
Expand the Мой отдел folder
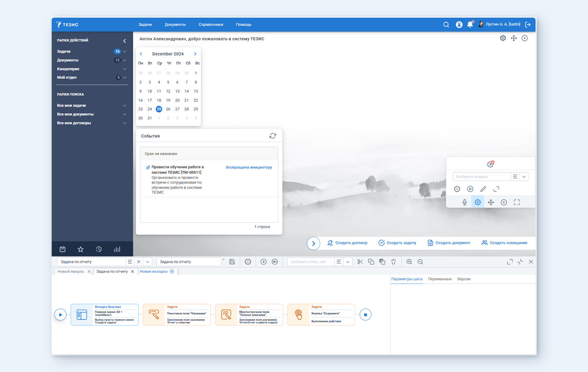pyautogui.click(x=124, y=77)
